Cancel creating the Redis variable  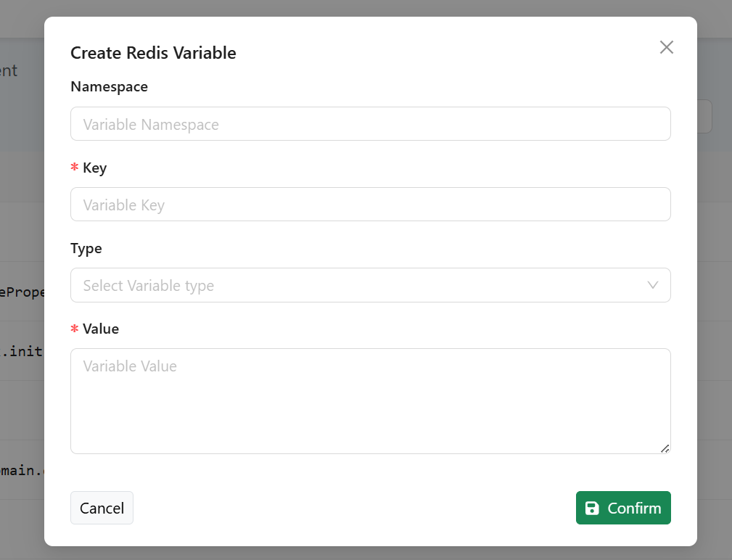(102, 508)
